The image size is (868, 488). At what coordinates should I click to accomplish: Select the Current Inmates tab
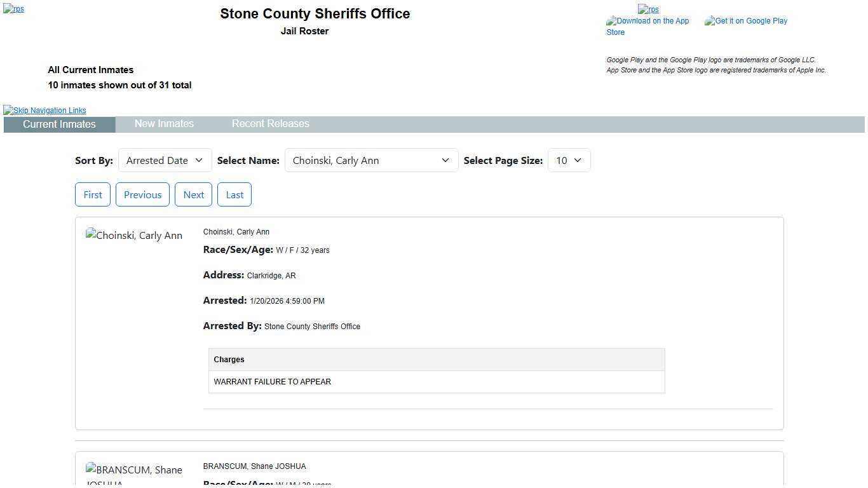(59, 125)
